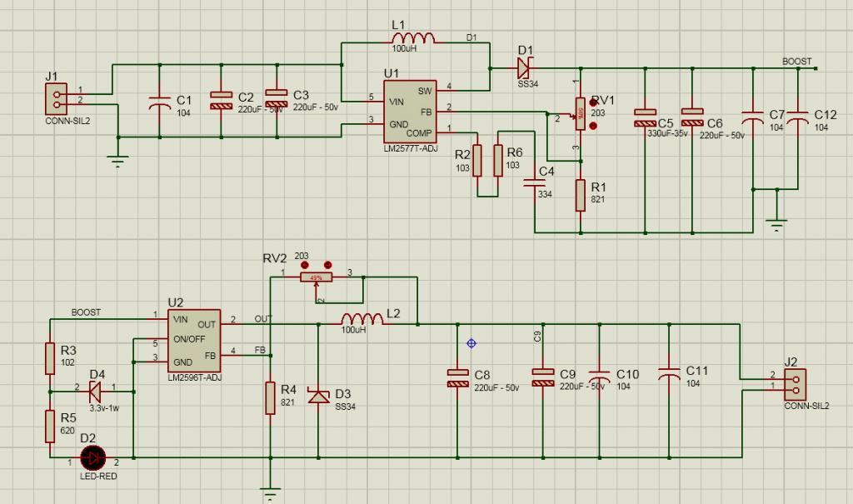Select the J1 CONN-SIL2 connector symbol

click(57, 99)
